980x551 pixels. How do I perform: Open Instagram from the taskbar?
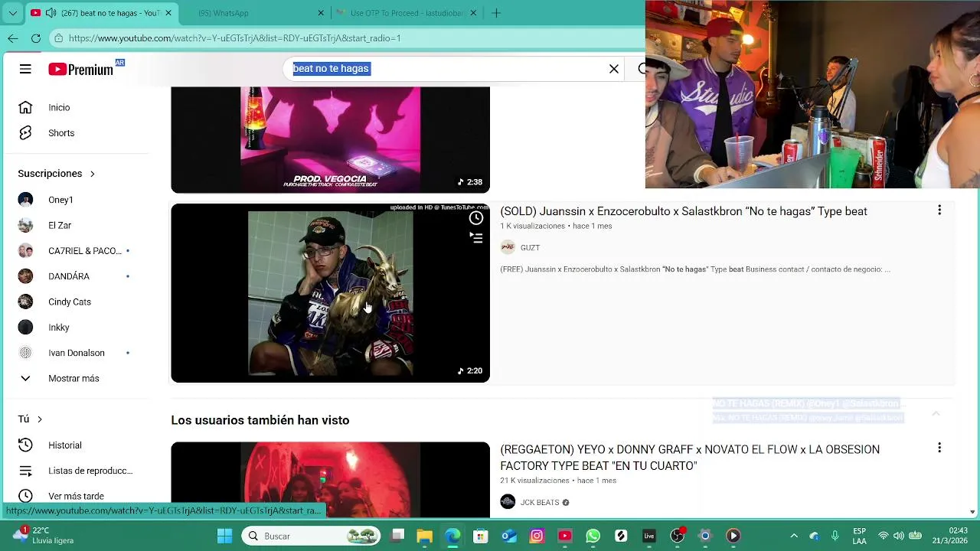click(x=537, y=536)
